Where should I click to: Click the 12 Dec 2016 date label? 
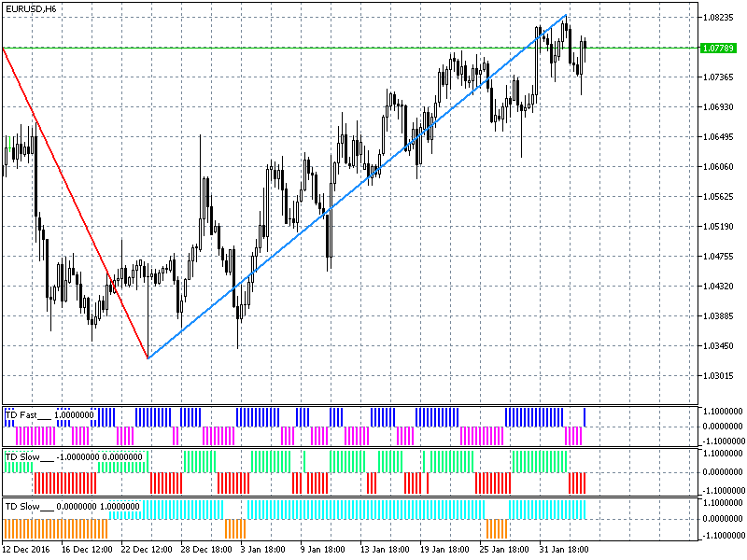[26, 550]
